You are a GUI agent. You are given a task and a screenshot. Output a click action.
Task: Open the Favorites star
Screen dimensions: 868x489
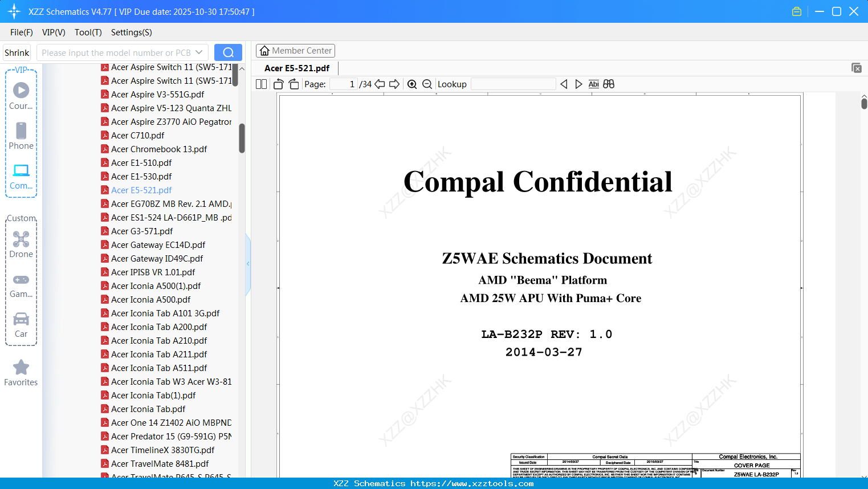click(x=21, y=373)
